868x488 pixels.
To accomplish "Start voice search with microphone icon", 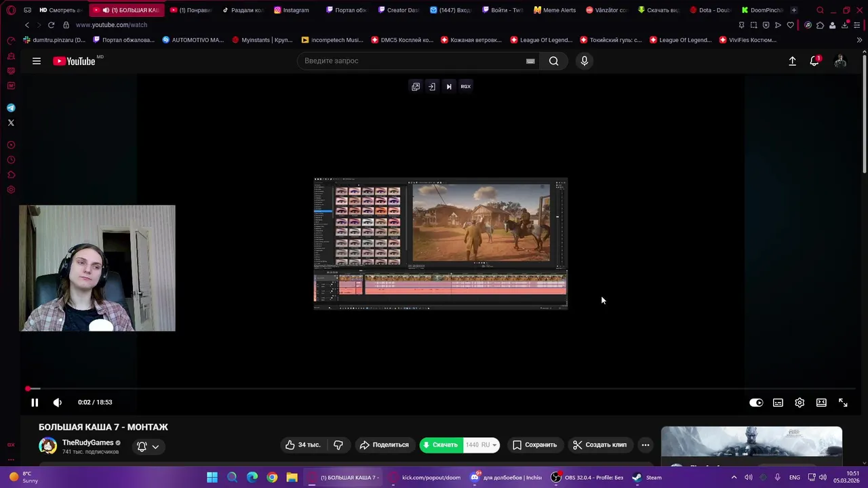I will (585, 61).
